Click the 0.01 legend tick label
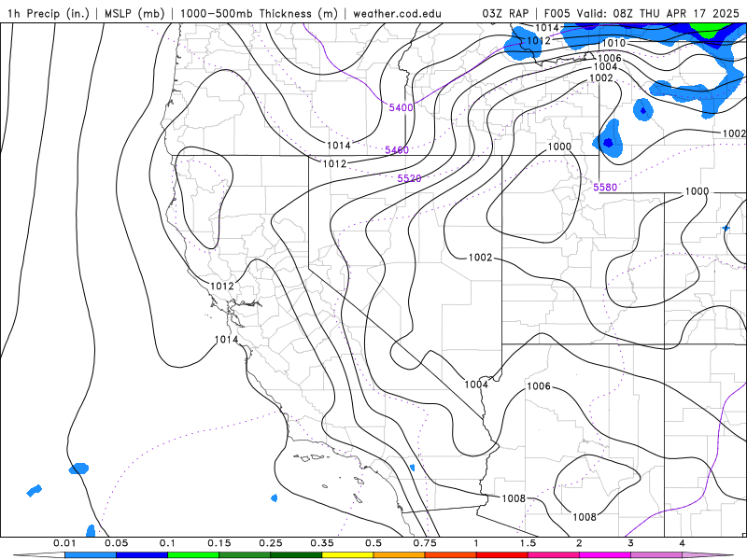The width and height of the screenshot is (747, 560). (64, 543)
